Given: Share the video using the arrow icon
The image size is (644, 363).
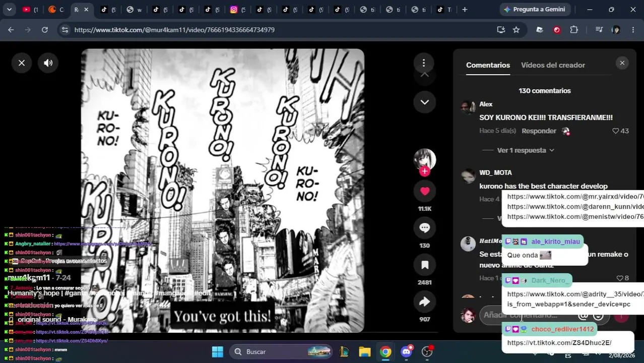Looking at the screenshot, I should pyautogui.click(x=425, y=301).
